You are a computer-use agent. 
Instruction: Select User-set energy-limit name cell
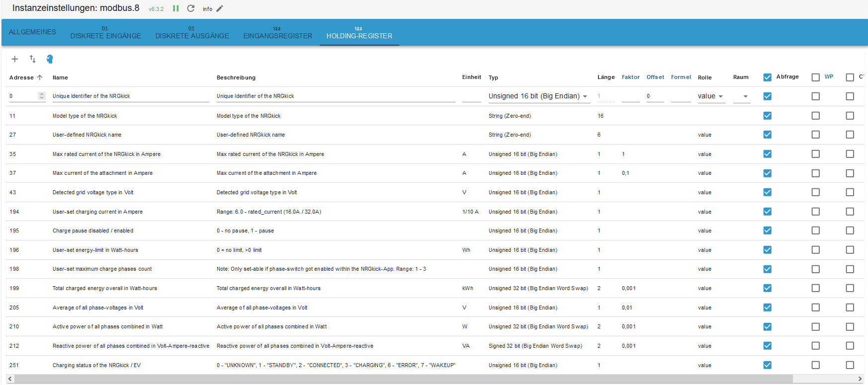click(x=95, y=250)
